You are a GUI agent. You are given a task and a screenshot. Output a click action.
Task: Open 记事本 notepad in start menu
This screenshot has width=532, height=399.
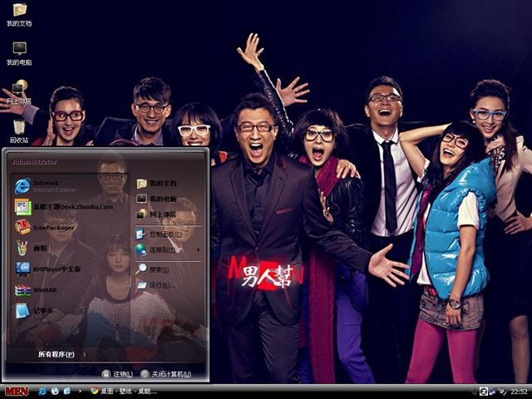35,310
